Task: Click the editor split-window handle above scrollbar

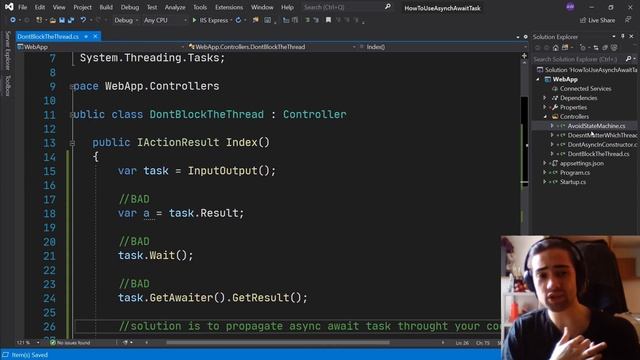Action: [524, 55]
